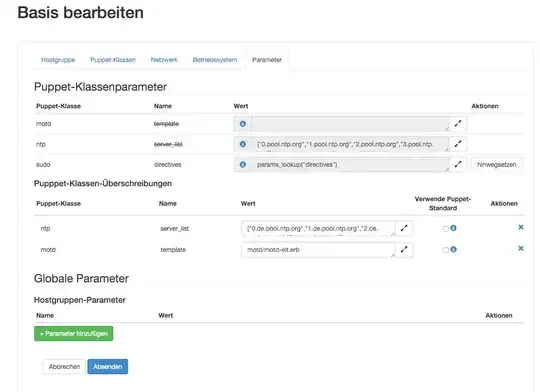This screenshot has width=540, height=392.
Task: Click the motd override template value field
Action: coord(319,250)
